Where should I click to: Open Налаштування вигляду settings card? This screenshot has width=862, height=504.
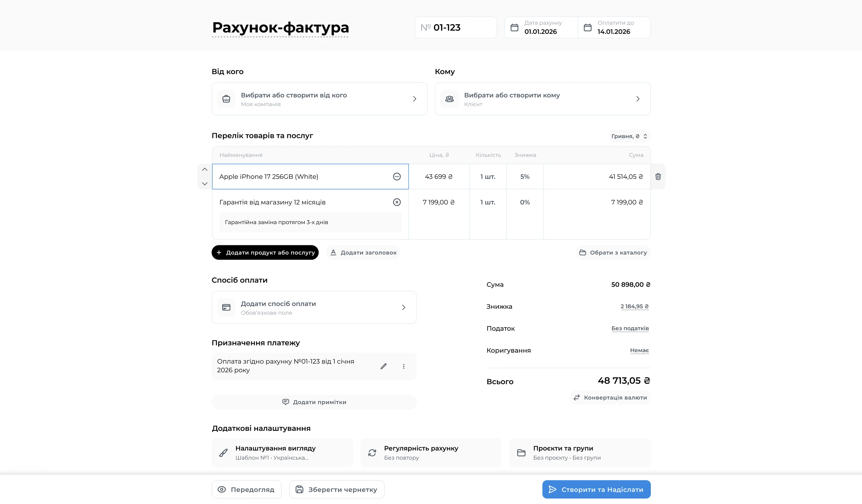click(282, 453)
